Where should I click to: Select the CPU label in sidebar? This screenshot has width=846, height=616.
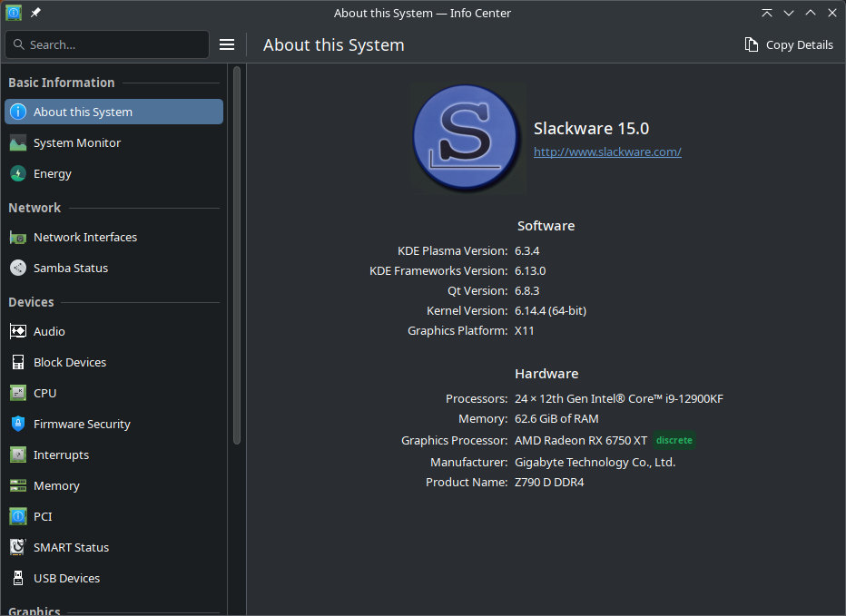coord(44,393)
